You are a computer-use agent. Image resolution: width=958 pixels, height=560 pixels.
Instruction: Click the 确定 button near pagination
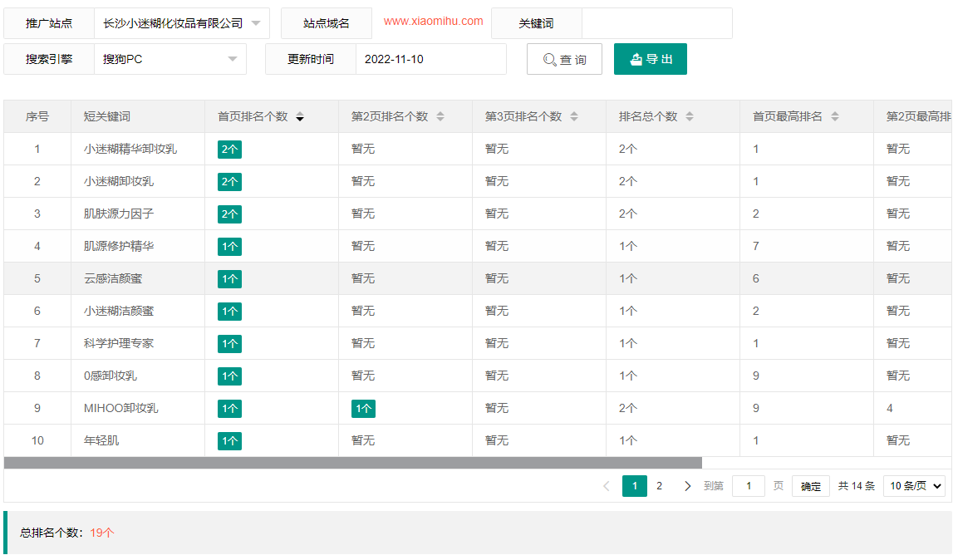pyautogui.click(x=810, y=485)
